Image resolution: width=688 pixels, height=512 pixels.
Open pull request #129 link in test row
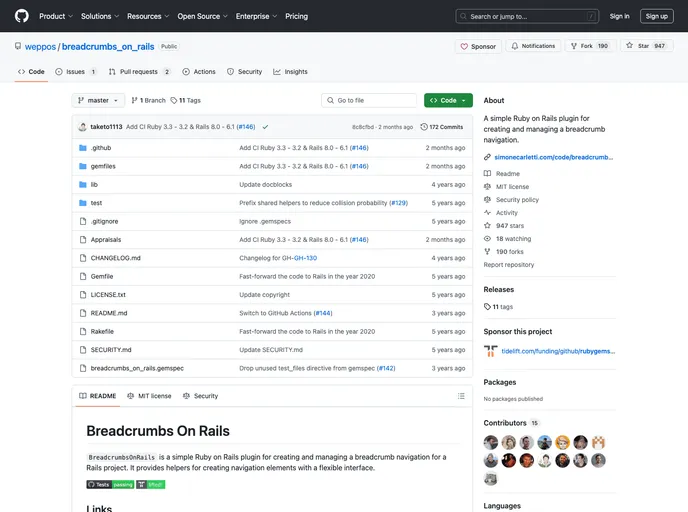[x=398, y=203]
